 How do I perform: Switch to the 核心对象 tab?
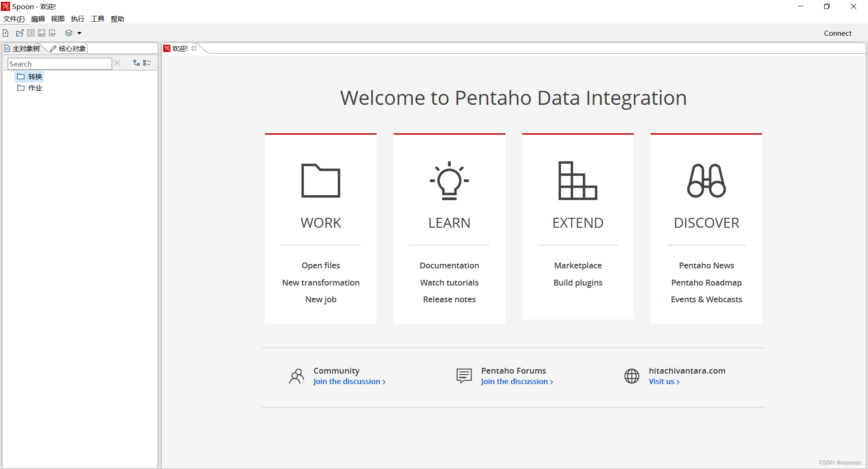click(68, 48)
